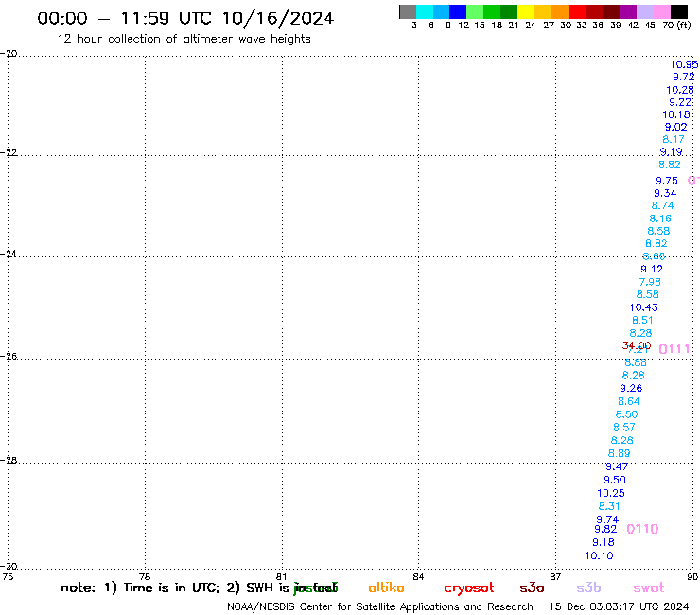700x615 pixels.
Task: Click the wave height value 9.82
Action: (x=605, y=529)
